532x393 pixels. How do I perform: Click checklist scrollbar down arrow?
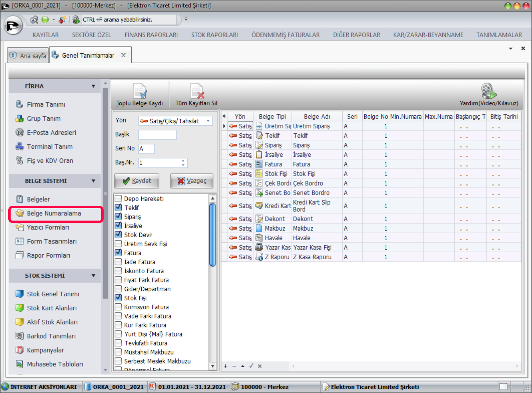[x=212, y=366]
